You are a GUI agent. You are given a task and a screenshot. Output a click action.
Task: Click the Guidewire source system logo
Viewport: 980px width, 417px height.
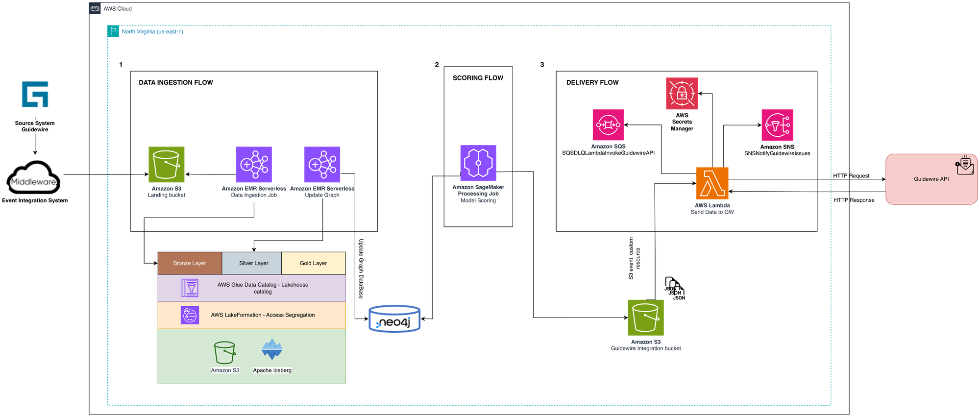pyautogui.click(x=35, y=94)
